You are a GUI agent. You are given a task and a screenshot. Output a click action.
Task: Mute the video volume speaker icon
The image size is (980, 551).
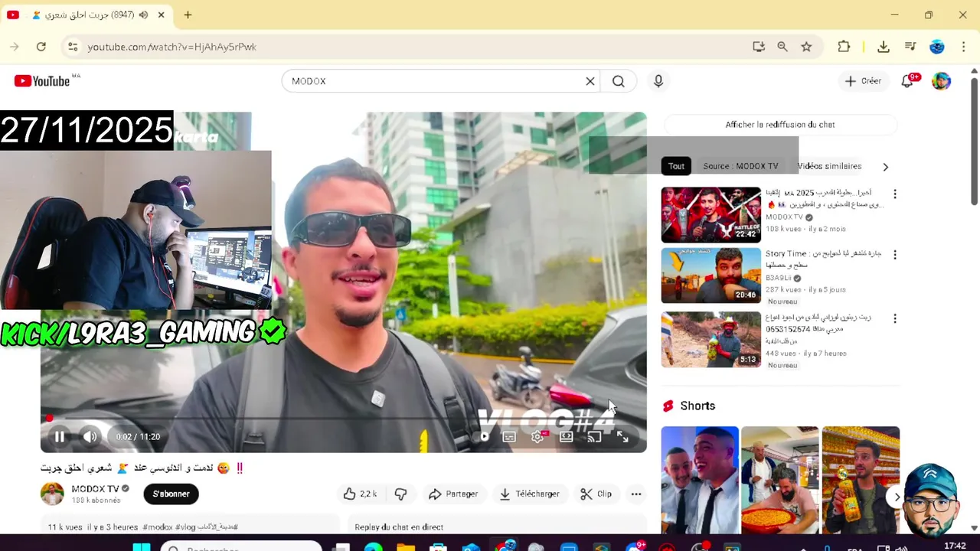[90, 437]
